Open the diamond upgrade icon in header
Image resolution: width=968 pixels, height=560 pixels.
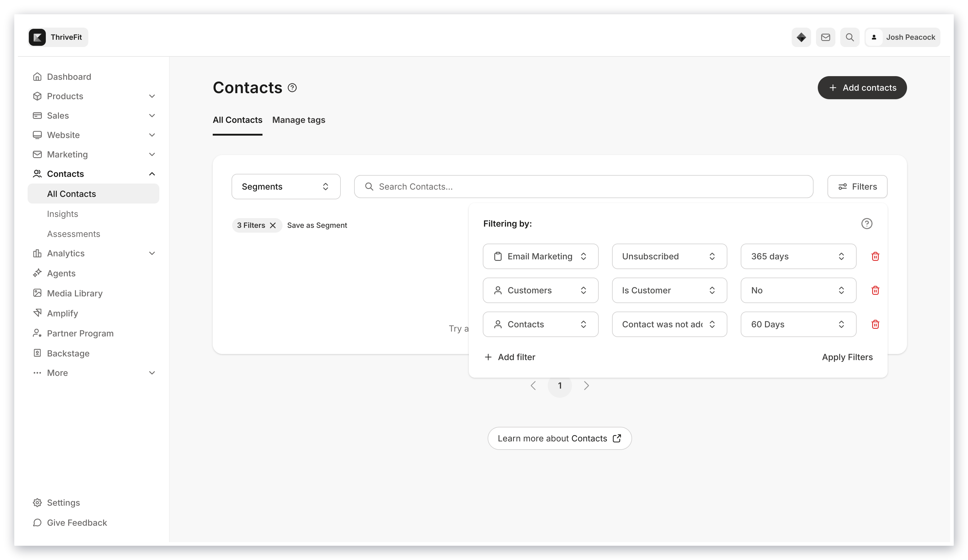(801, 37)
